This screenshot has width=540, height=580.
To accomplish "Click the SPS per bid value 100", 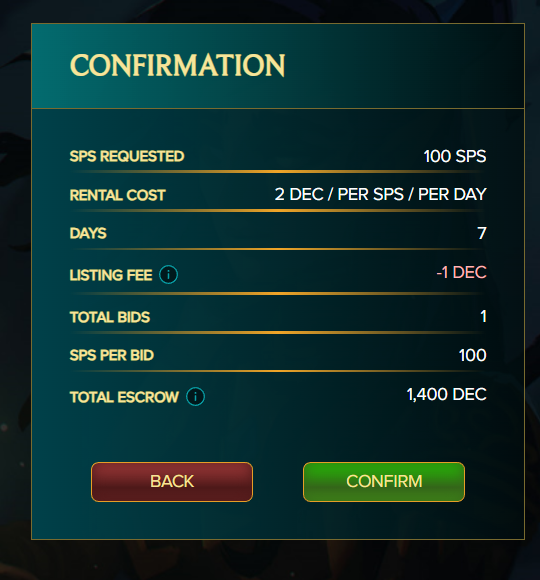I will (472, 355).
